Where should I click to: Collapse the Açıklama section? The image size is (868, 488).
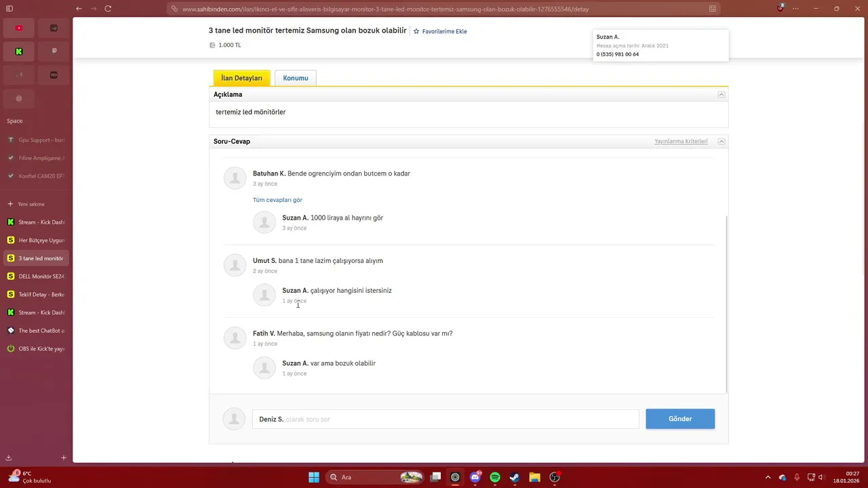pyautogui.click(x=722, y=94)
